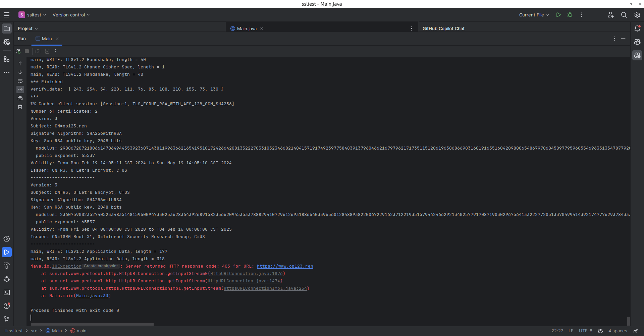
Task: Open GitHub Copilot icon on right sidebar
Action: (637, 42)
